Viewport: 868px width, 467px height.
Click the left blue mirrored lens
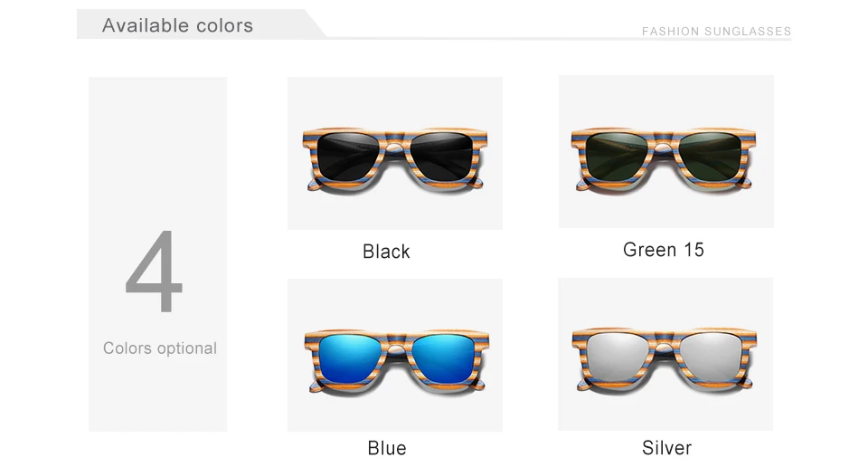pyautogui.click(x=350, y=358)
